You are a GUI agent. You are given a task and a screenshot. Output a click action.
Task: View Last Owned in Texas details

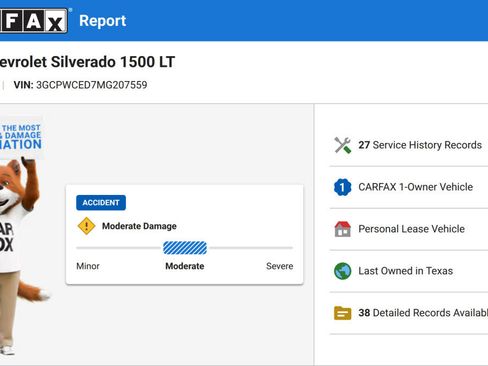[409, 271]
